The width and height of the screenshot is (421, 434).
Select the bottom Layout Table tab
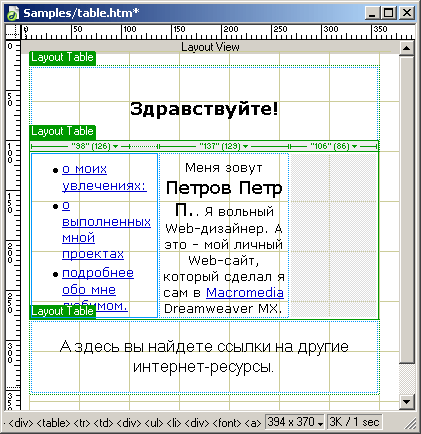[x=62, y=311]
